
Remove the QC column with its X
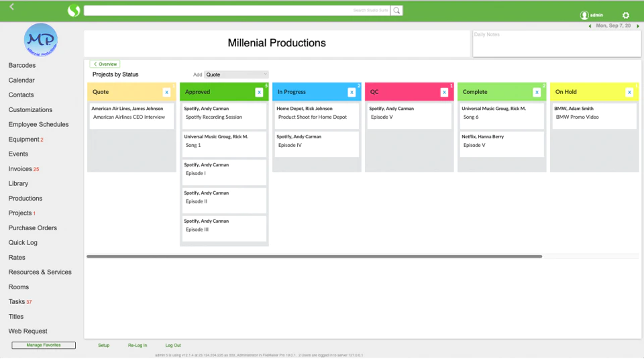(x=444, y=93)
